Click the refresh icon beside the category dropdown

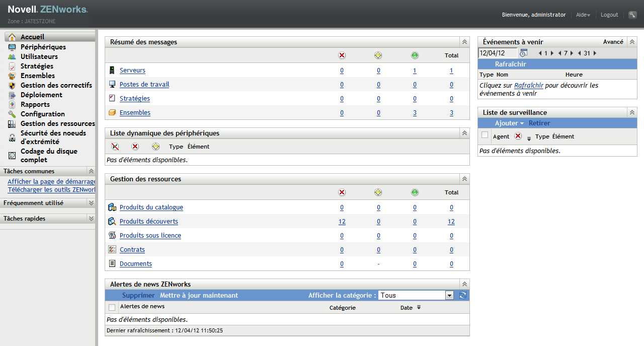tap(462, 295)
